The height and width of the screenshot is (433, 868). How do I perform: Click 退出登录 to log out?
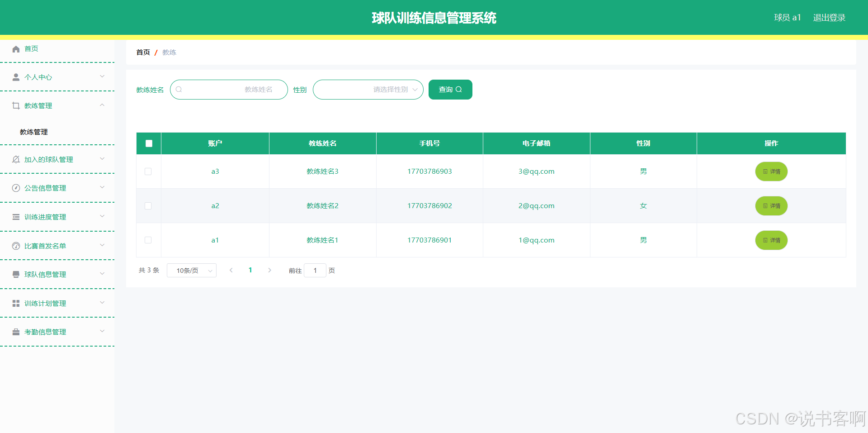(829, 18)
